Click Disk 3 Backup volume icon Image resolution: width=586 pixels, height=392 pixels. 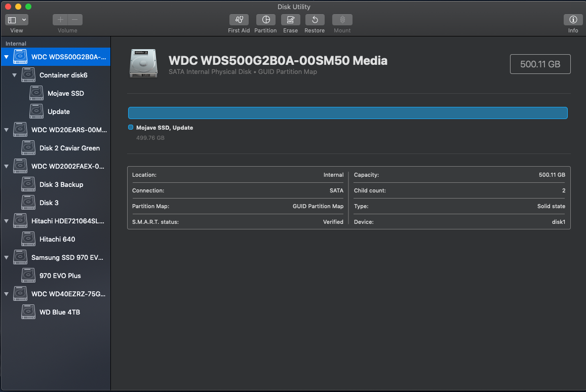coord(28,184)
